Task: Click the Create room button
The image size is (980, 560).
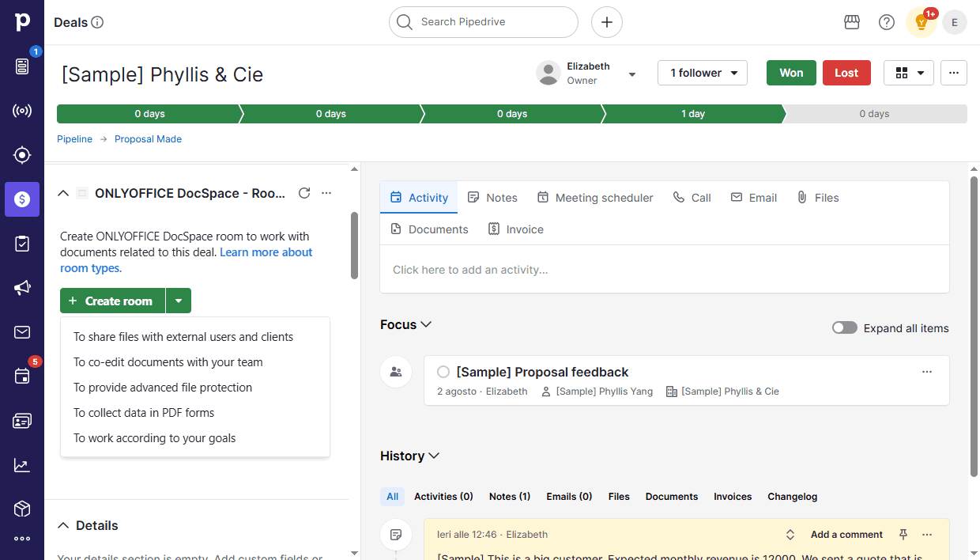Action: click(112, 301)
